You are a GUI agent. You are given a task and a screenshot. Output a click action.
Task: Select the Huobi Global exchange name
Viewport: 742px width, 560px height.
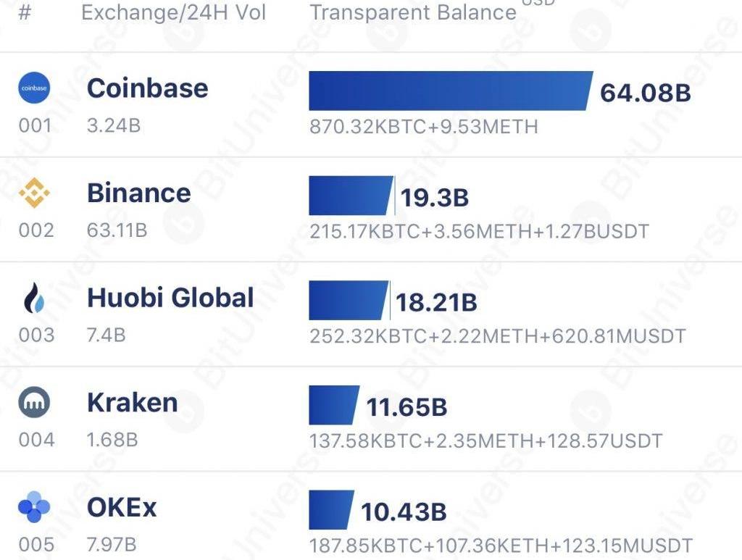tap(170, 298)
